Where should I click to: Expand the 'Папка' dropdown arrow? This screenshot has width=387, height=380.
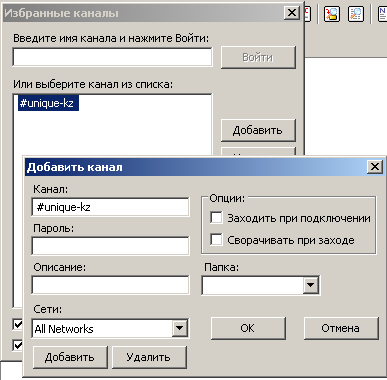pyautogui.click(x=311, y=285)
